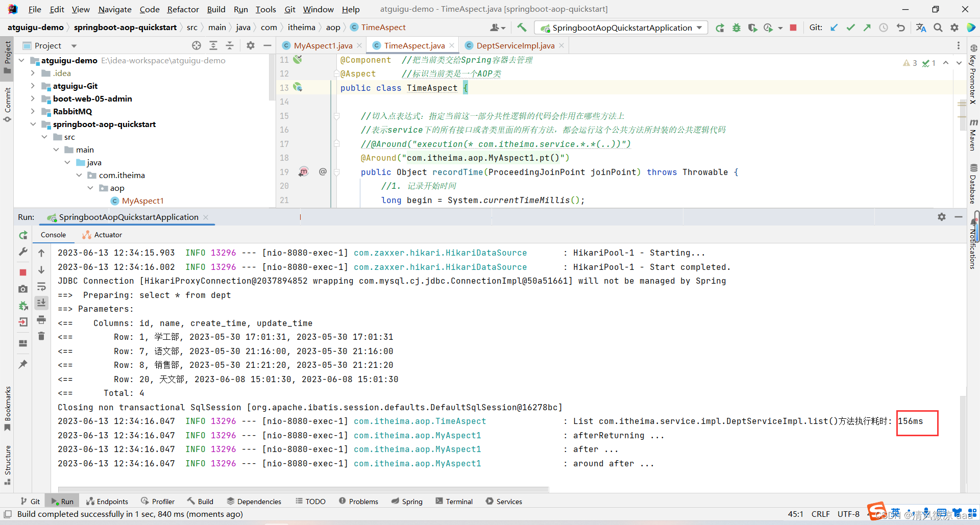Open Run window settings gear

coord(942,217)
